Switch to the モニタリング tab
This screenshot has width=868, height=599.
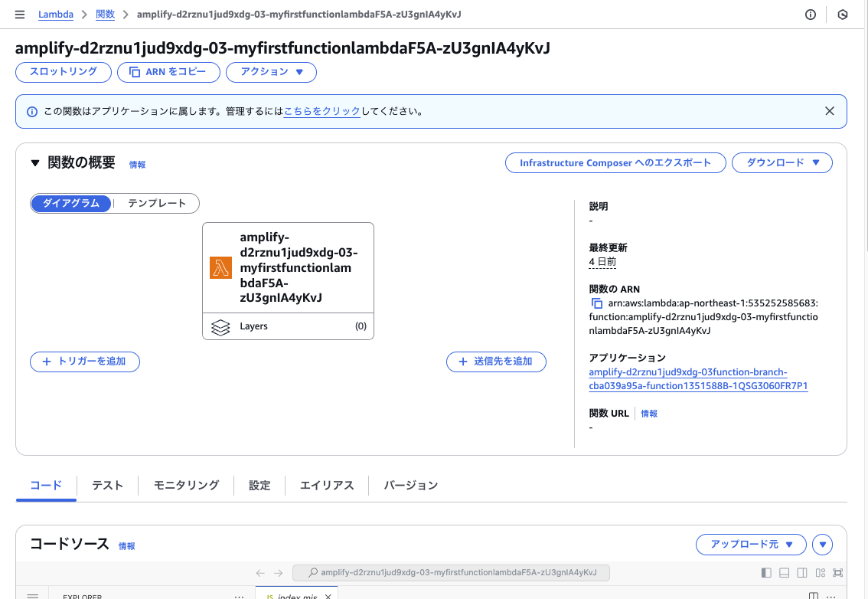(x=186, y=486)
